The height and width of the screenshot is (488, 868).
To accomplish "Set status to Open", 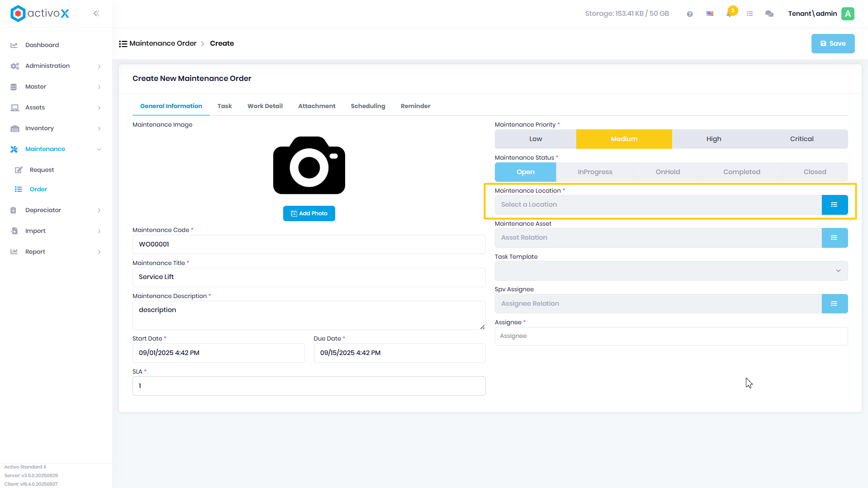I will [525, 172].
